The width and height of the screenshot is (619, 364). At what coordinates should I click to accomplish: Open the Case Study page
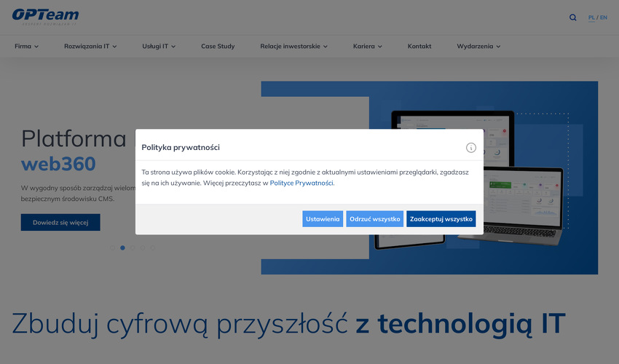click(x=218, y=46)
